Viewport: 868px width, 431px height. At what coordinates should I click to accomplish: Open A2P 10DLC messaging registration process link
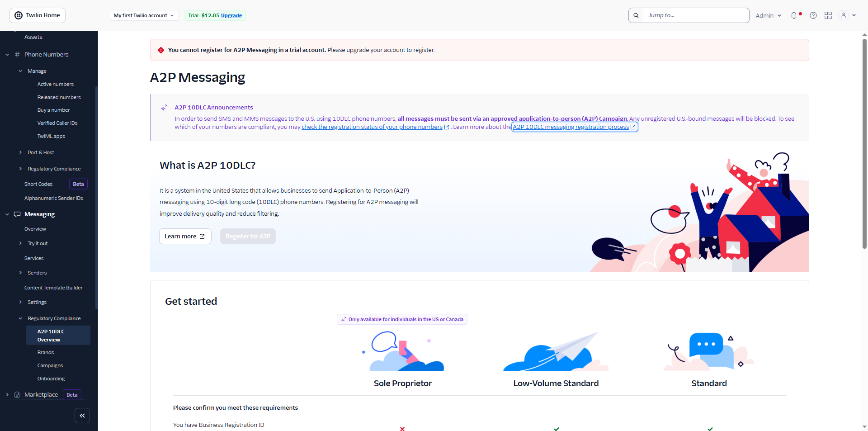(x=574, y=127)
